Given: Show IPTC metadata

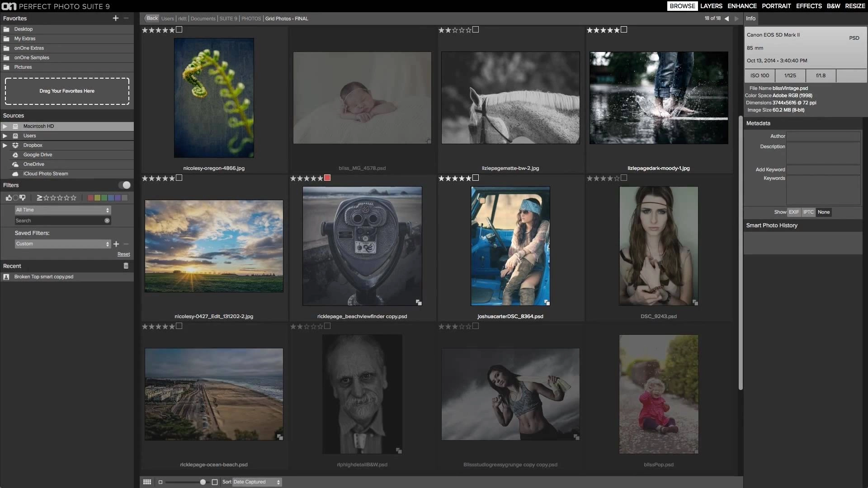Looking at the screenshot, I should pos(808,212).
